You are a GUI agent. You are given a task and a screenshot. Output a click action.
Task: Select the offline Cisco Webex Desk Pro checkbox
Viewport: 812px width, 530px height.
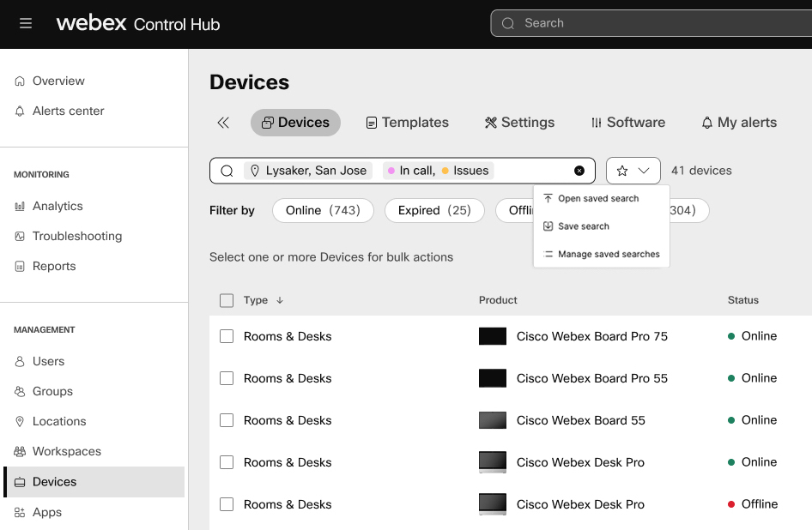227,504
